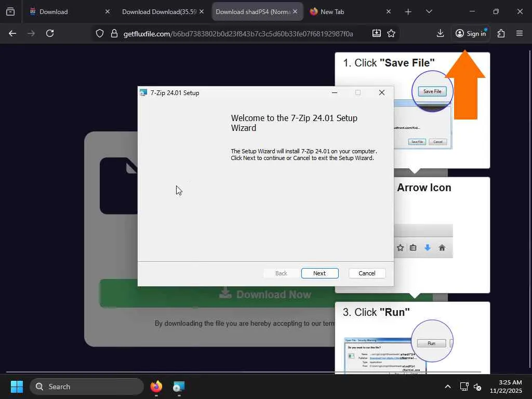The width and height of the screenshot is (532, 399).
Task: Show hidden system tray icons
Action: [448, 387]
